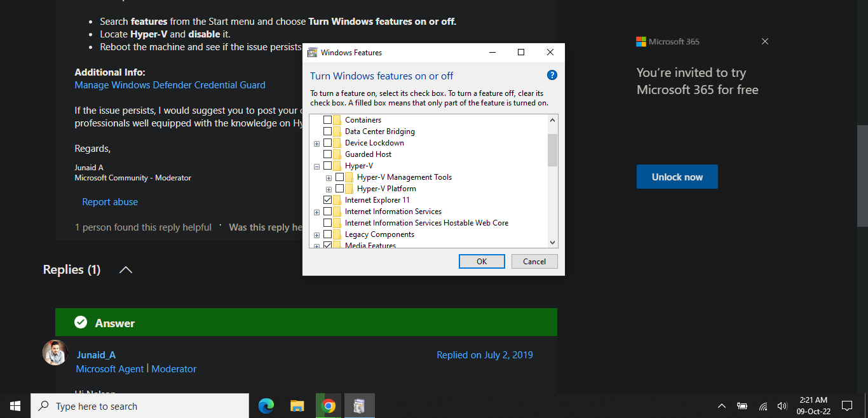Click the taskbar search box
868x418 pixels.
pyautogui.click(x=140, y=406)
